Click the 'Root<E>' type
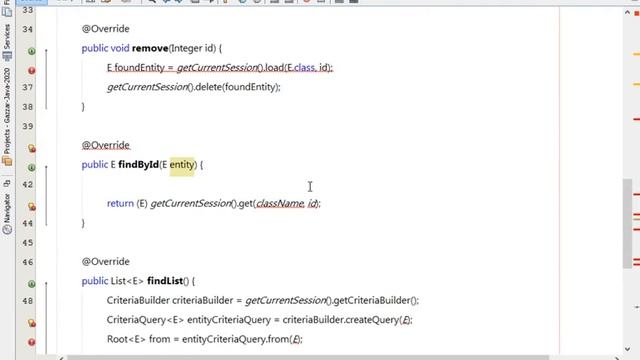Screen dimensions: 640x360 [126, 339]
